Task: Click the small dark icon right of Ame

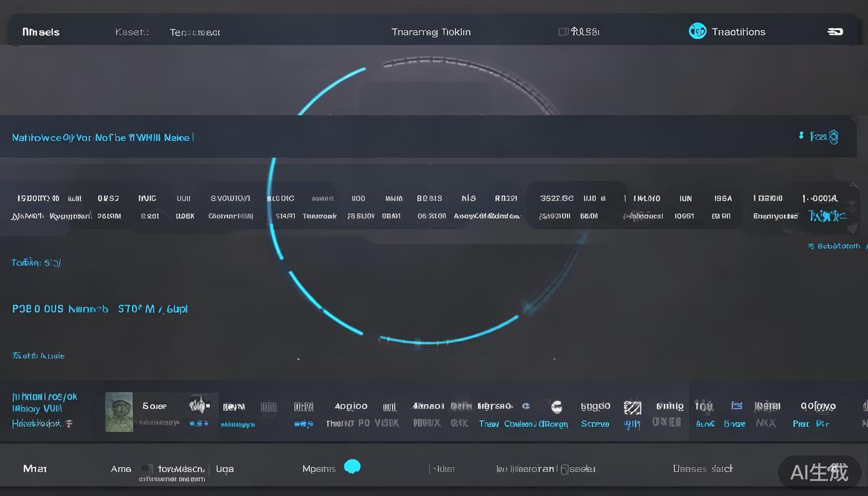Action: click(x=147, y=469)
